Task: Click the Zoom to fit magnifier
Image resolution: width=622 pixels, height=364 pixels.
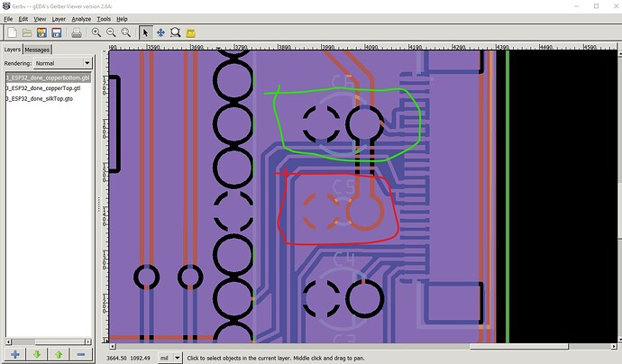Action: (x=126, y=32)
